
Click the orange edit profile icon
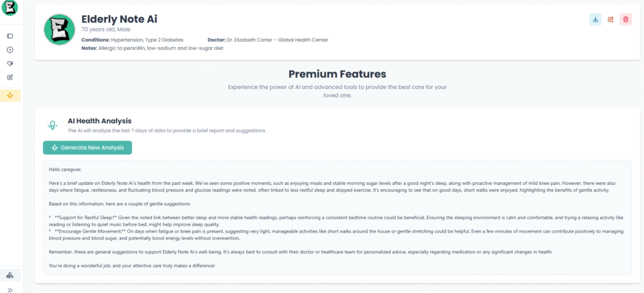coord(610,19)
